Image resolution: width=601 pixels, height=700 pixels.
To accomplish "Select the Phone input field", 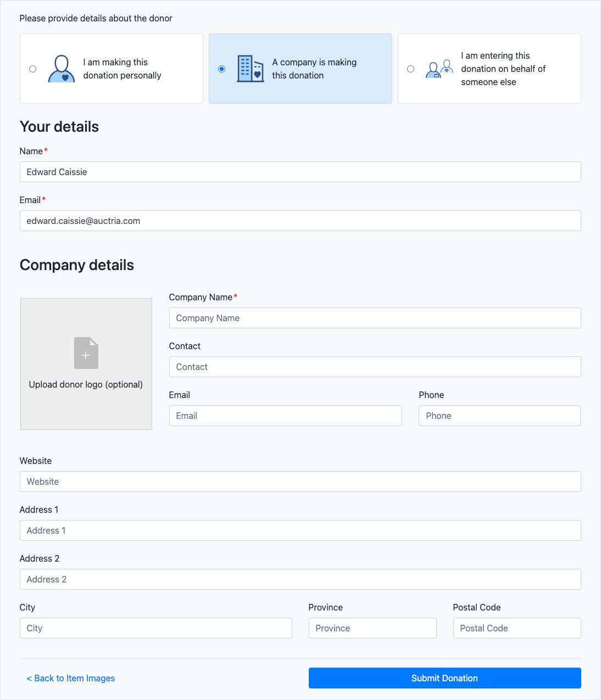I will (499, 416).
